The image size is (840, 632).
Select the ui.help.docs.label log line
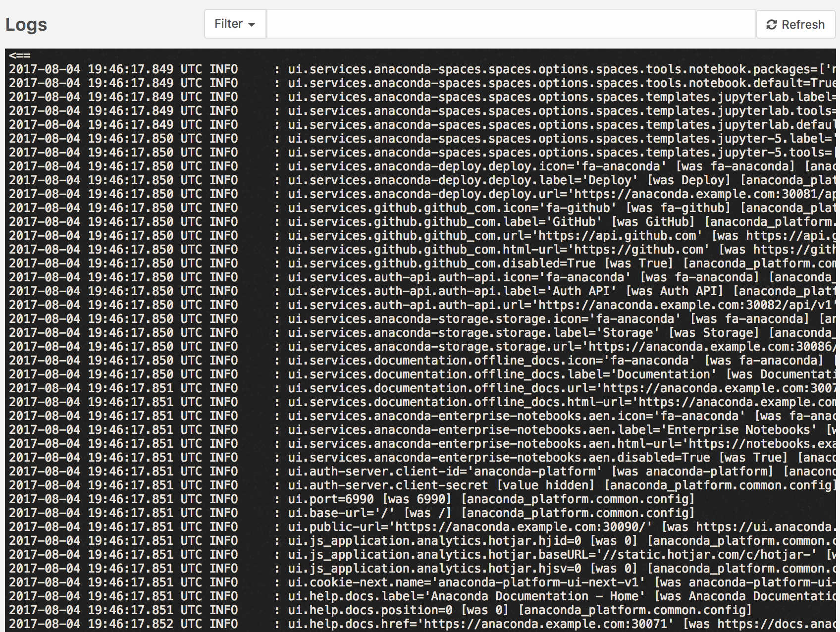(x=422, y=596)
